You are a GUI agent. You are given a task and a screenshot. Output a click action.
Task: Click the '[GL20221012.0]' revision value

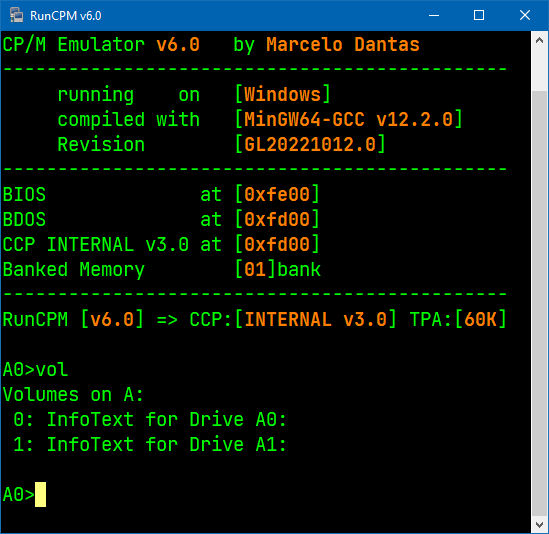click(310, 144)
